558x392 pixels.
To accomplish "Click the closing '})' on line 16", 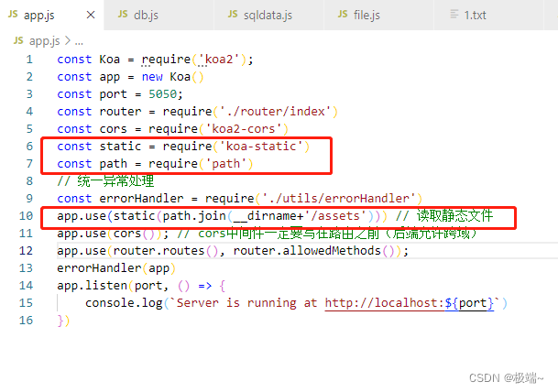I will pos(63,321).
